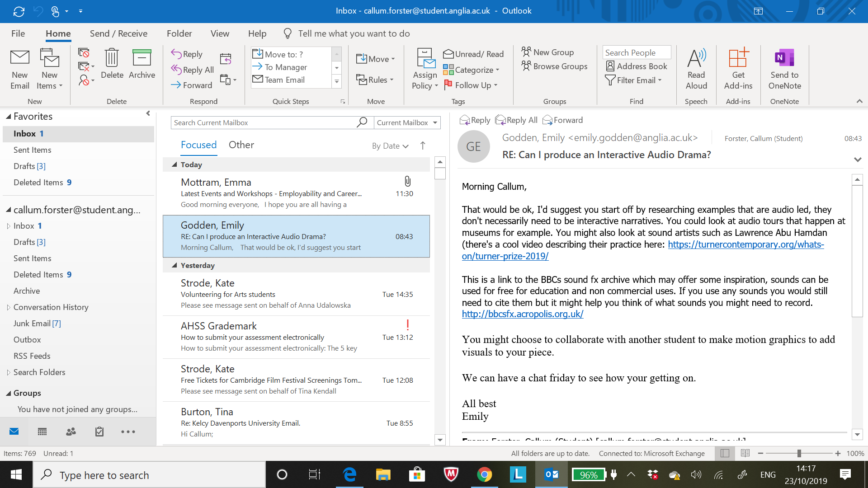Open Calendar view from navigation bar
This screenshot has height=488, width=868.
42,432
